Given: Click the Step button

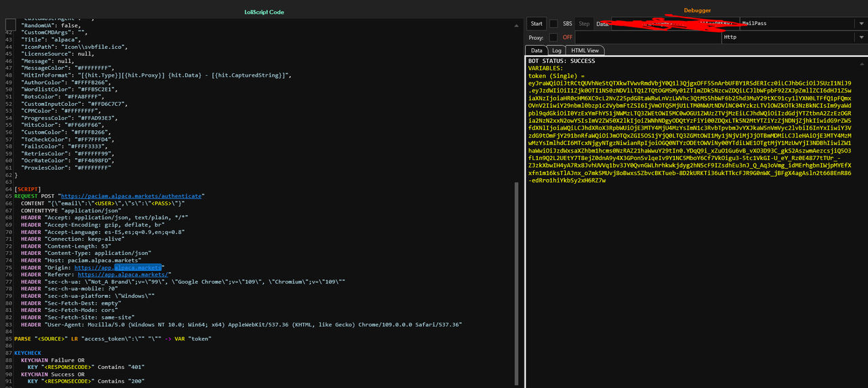Looking at the screenshot, I should pyautogui.click(x=584, y=24).
